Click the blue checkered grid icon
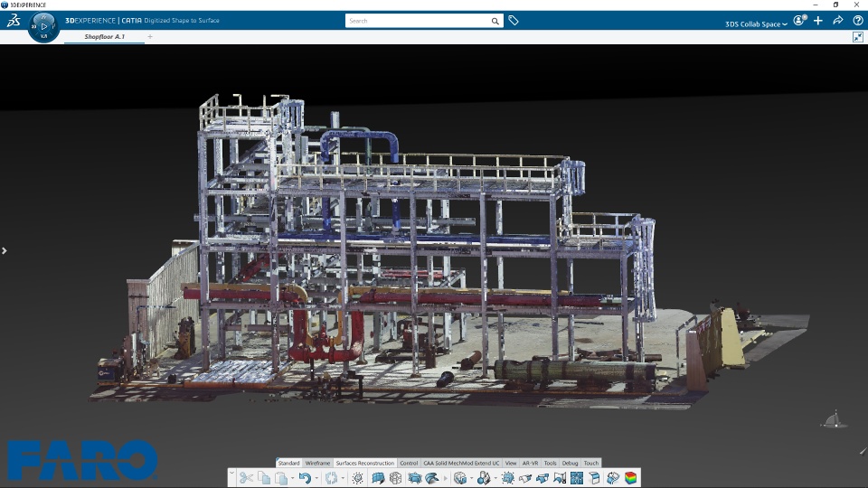868x488 pixels. click(x=577, y=477)
